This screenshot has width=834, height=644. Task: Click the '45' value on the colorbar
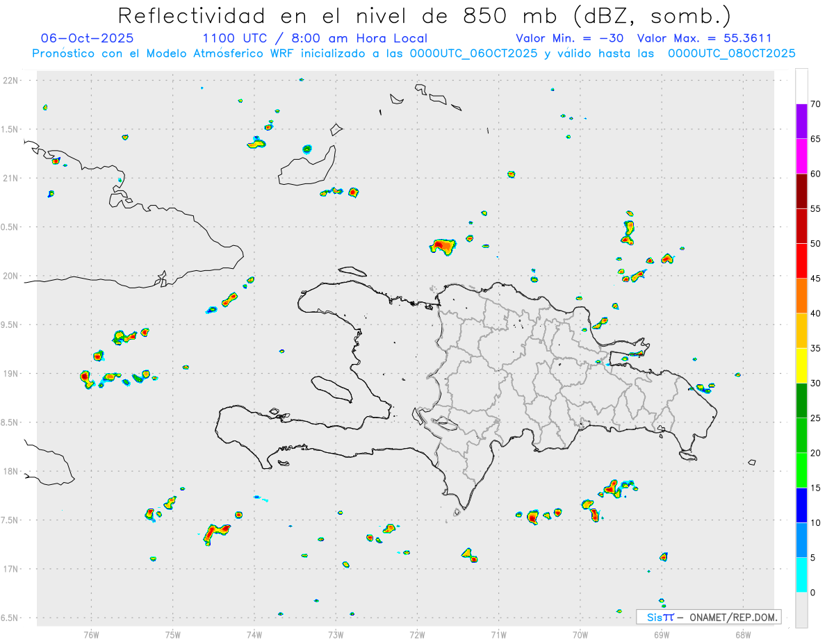[x=815, y=279]
